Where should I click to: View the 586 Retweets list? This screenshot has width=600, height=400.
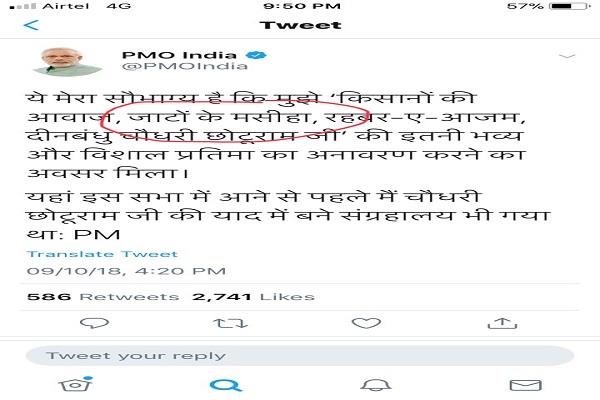tap(103, 297)
